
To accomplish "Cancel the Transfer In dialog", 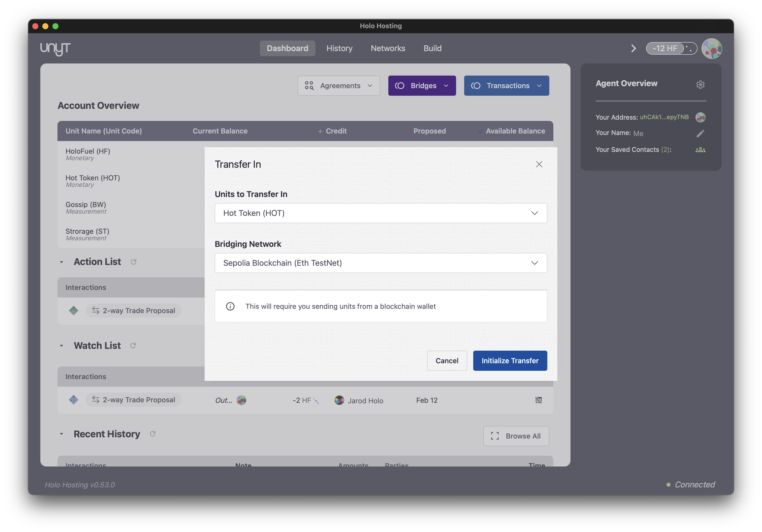I will (447, 360).
